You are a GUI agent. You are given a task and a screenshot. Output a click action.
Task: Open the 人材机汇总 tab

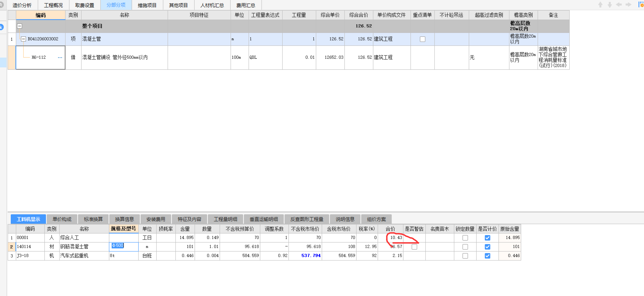tap(212, 5)
